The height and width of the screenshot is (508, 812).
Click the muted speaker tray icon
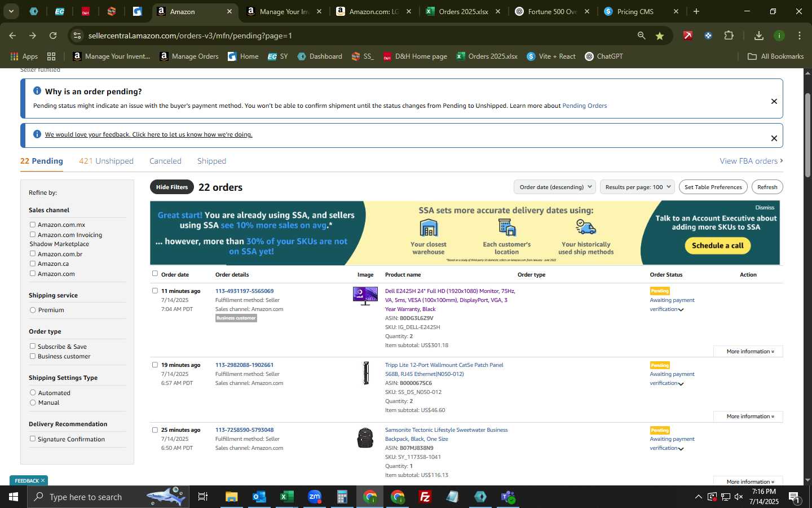coord(739,497)
